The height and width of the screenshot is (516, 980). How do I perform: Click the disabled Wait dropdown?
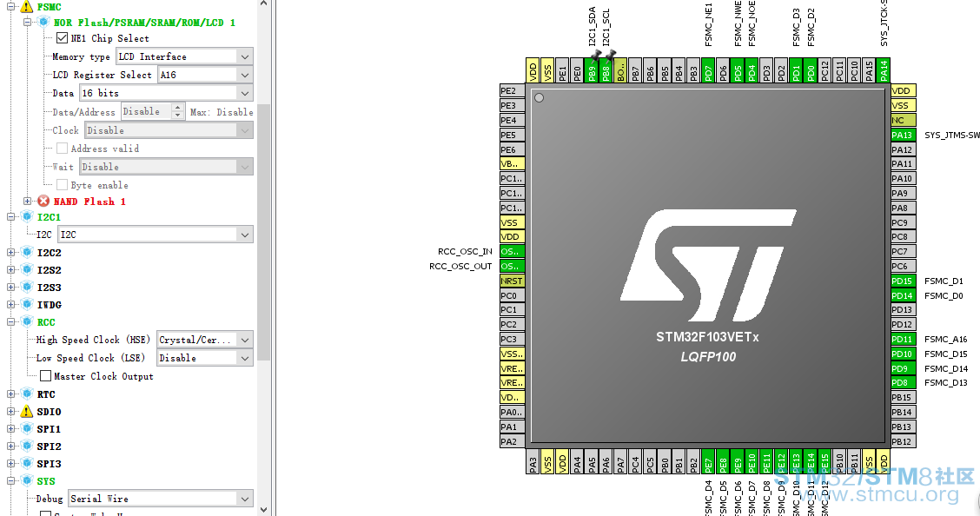point(166,167)
